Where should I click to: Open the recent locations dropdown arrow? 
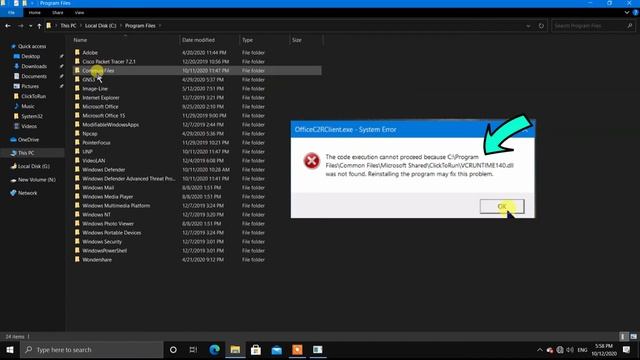pyautogui.click(x=31, y=26)
